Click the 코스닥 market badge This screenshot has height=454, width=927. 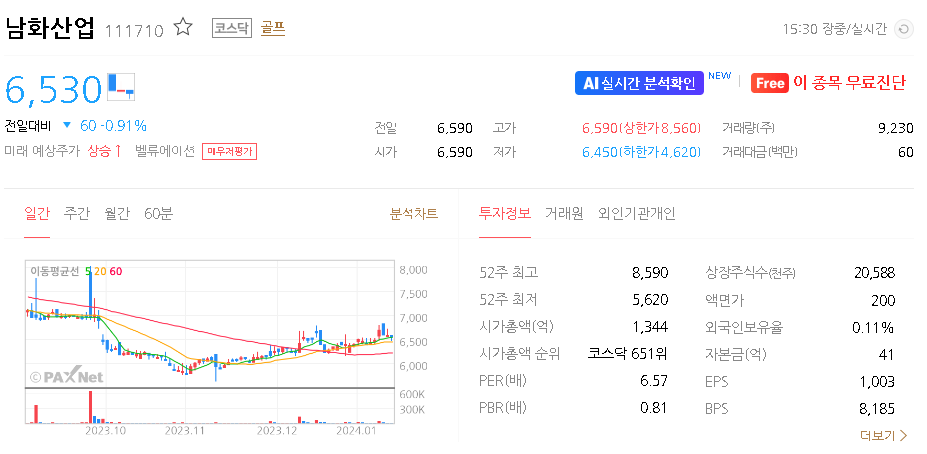pyautogui.click(x=232, y=28)
